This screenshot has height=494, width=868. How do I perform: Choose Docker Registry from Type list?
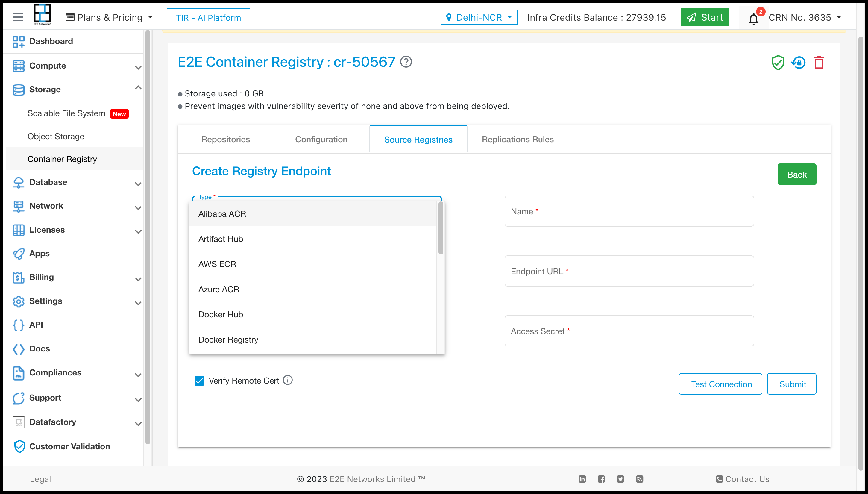[312, 339]
